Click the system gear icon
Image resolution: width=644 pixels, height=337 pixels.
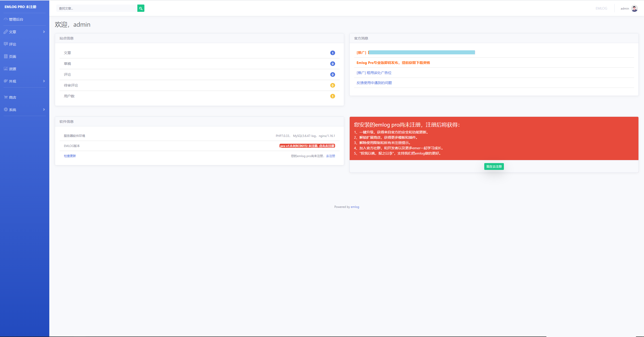pos(6,109)
